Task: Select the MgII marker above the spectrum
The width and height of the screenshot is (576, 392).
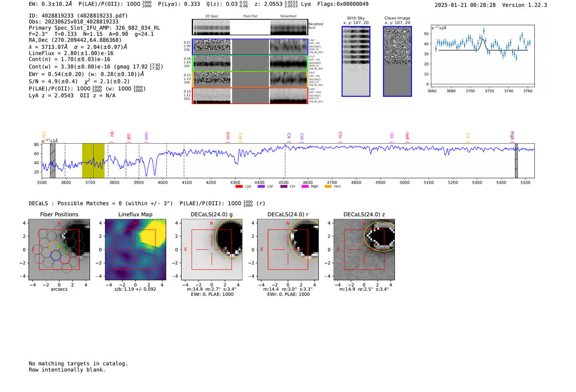Action: 512,137
